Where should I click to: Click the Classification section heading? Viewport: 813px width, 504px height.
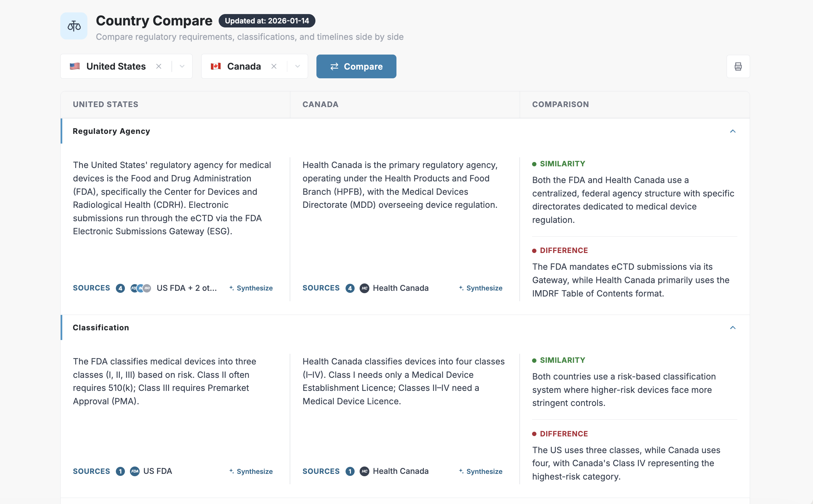tap(101, 328)
